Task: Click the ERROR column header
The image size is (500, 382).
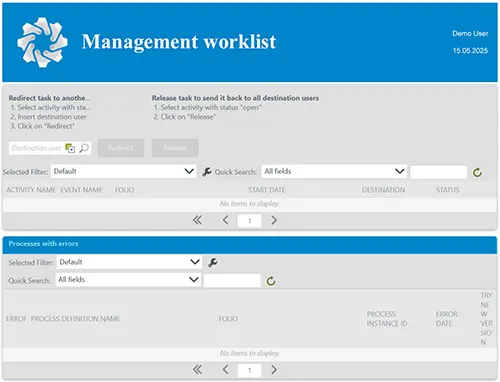Action: point(16,319)
